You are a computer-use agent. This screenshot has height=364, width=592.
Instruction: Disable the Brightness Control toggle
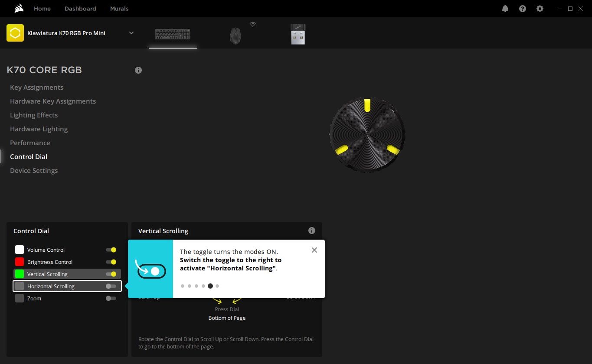111,262
